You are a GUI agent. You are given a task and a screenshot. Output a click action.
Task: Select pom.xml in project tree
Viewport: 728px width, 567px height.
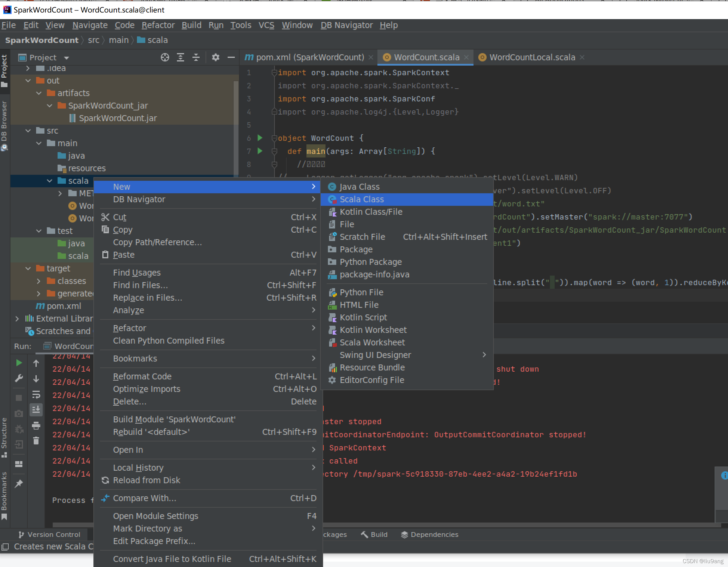pos(64,306)
